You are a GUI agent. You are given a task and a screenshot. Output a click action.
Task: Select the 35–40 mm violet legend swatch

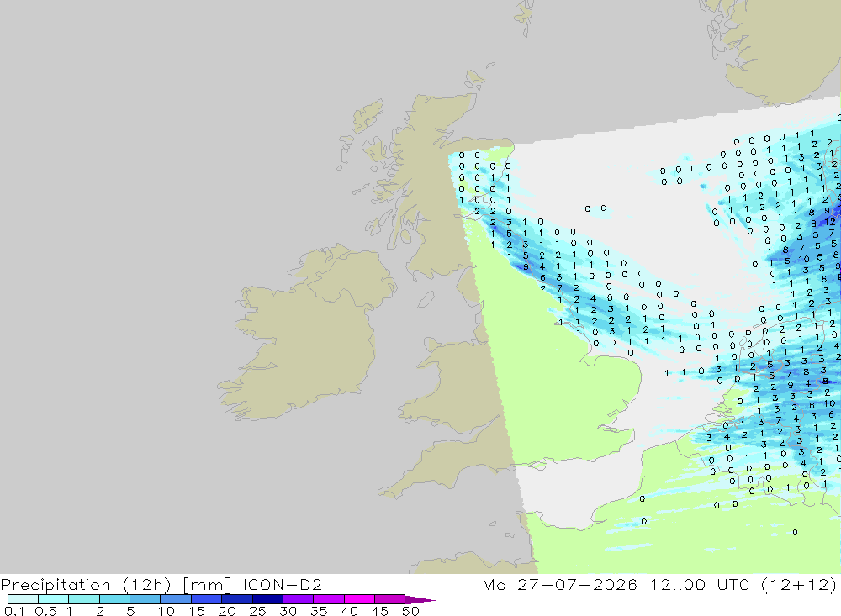(329, 599)
